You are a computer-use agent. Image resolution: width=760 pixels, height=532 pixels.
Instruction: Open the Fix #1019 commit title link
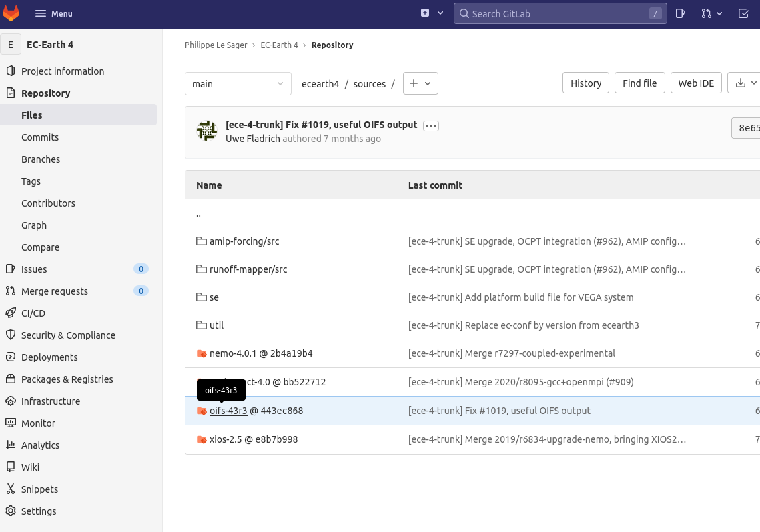[x=321, y=125]
